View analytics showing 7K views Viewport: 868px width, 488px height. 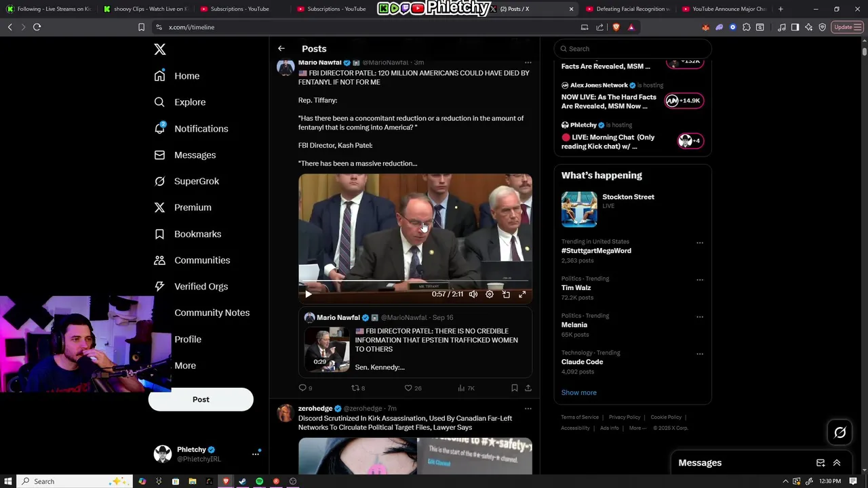[466, 388]
